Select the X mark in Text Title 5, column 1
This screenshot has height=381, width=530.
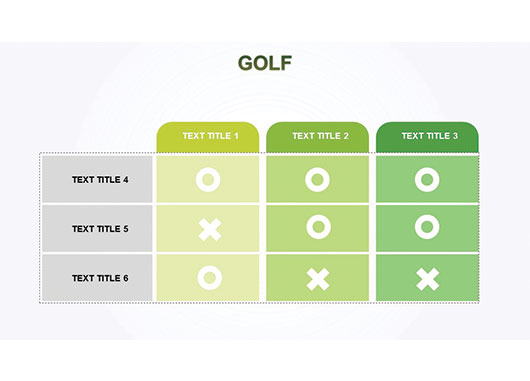click(x=210, y=230)
